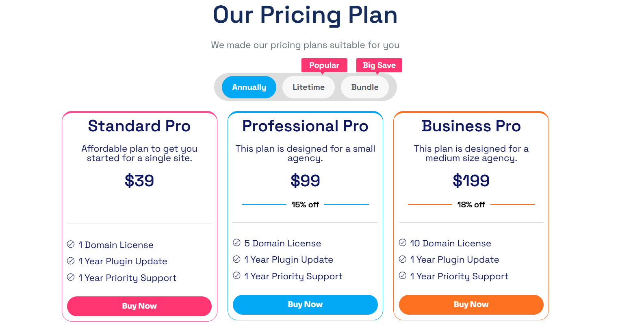The image size is (644, 335).
Task: Click Standard Pro's 1 Year Plugin Update checkmark
Action: (x=71, y=261)
